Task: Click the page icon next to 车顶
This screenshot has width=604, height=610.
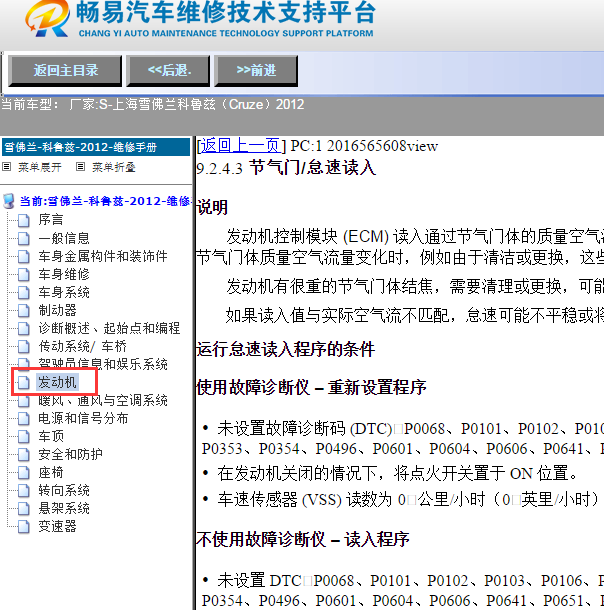Action: 24,436
